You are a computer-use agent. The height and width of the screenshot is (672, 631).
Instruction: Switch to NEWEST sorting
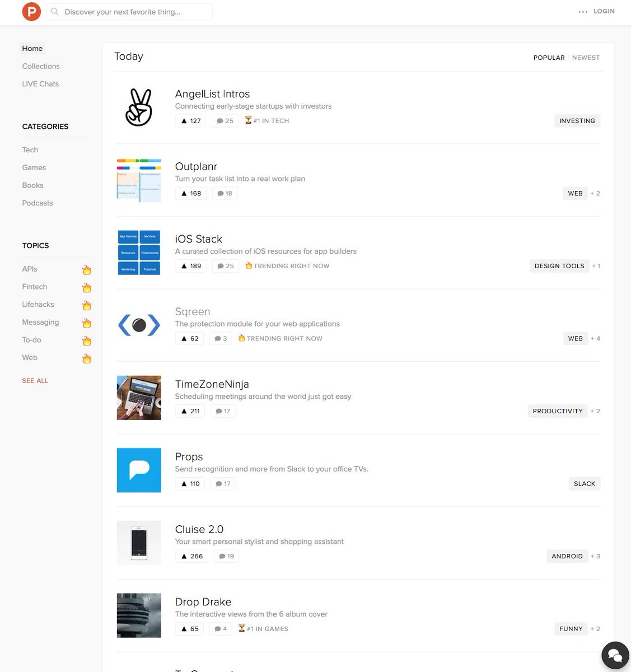coord(586,58)
